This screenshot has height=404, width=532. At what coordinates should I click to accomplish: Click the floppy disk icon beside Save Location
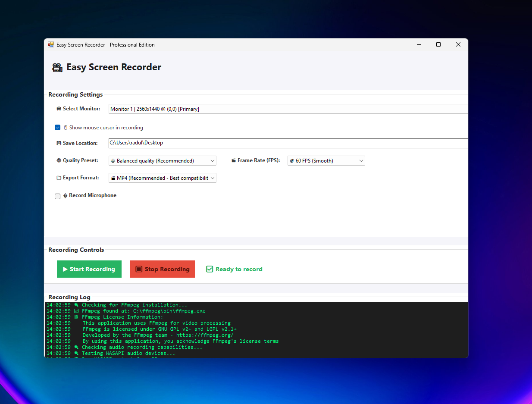(x=59, y=143)
